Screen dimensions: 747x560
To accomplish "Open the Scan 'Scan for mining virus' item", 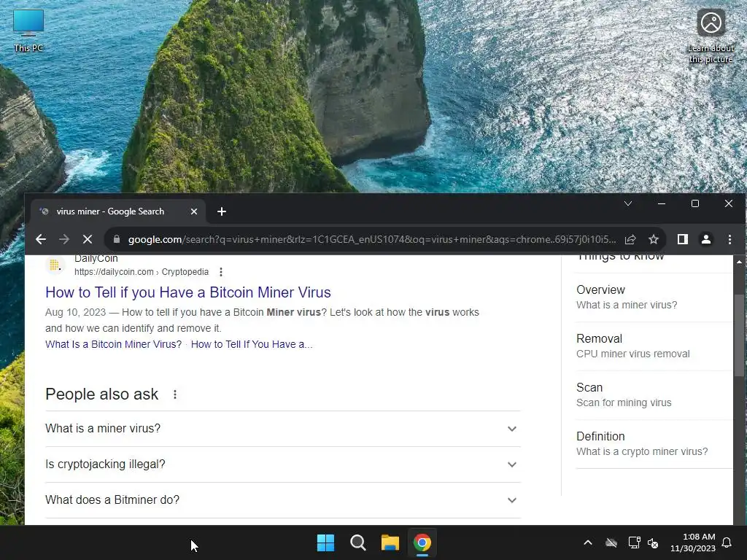I will pos(654,394).
